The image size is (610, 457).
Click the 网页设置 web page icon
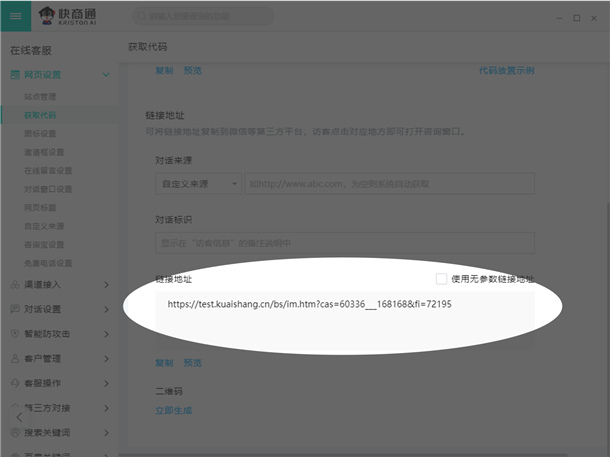[x=15, y=75]
